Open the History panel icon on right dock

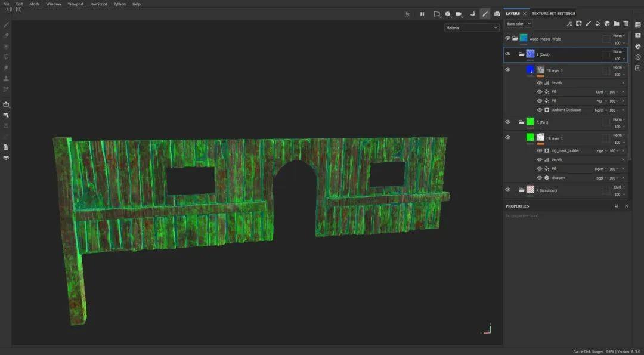pos(637,57)
